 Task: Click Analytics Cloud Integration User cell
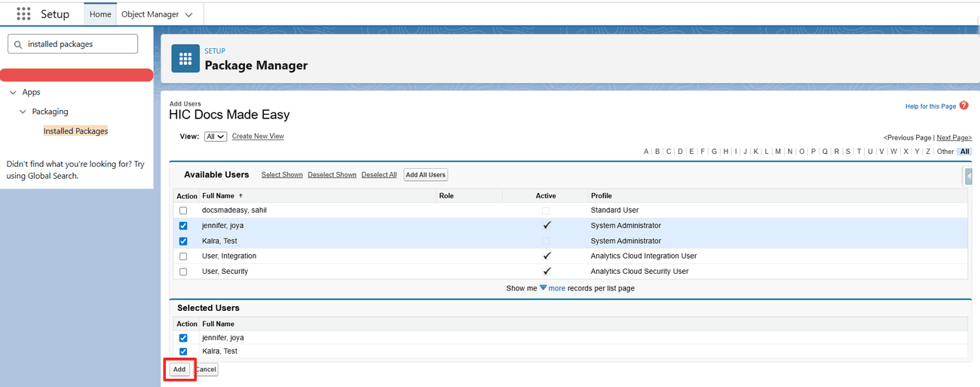(x=644, y=256)
